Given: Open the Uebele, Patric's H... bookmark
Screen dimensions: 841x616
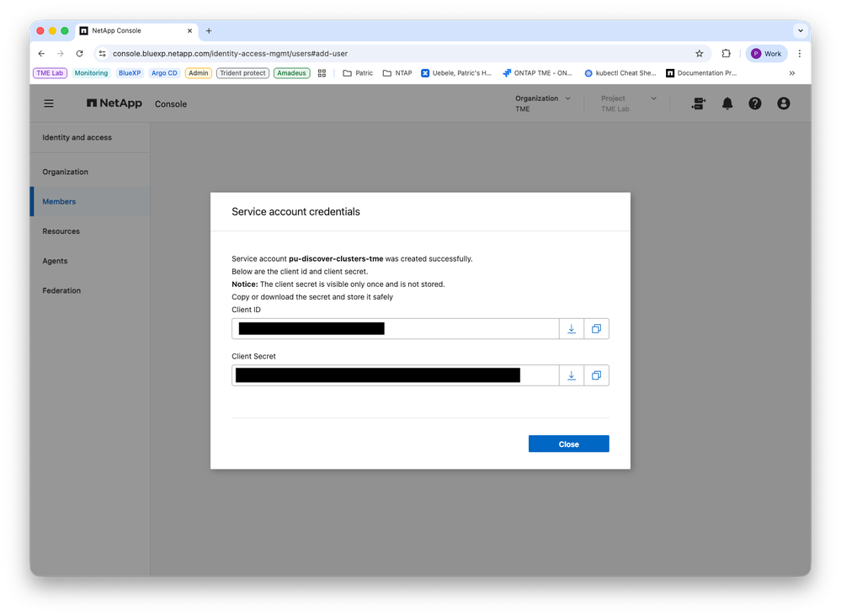Looking at the screenshot, I should tap(456, 73).
